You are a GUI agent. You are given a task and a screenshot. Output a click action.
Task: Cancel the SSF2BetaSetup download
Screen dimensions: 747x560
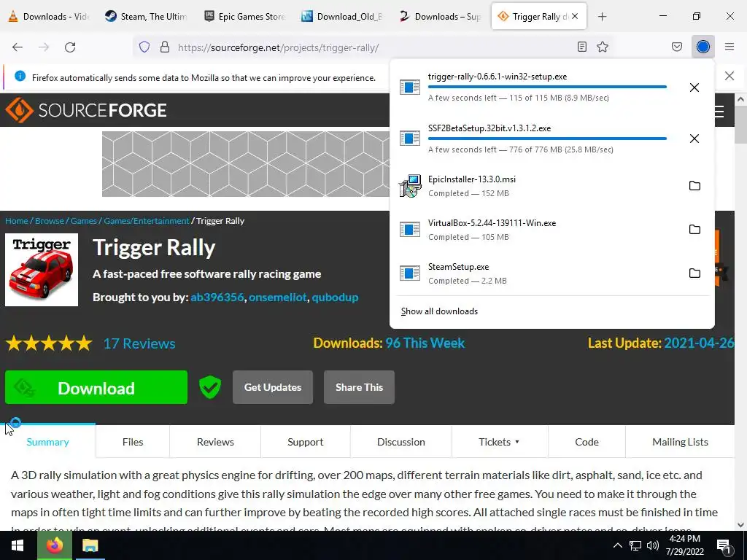click(694, 139)
